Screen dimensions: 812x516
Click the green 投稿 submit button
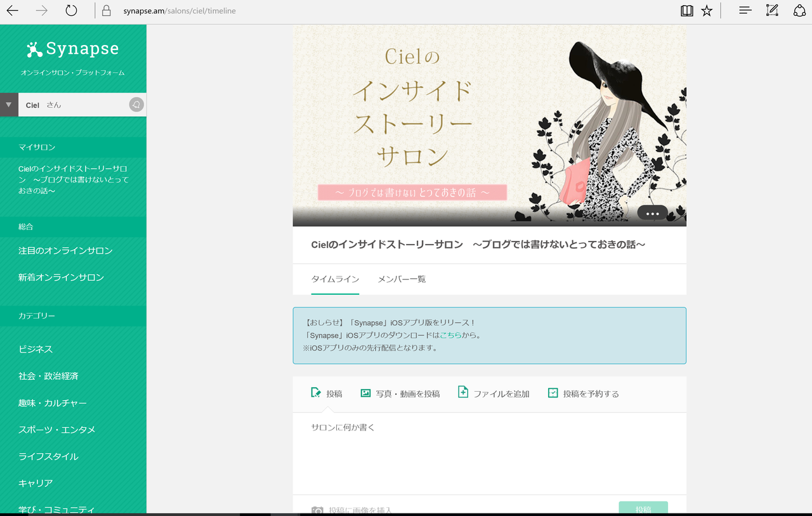coord(643,508)
